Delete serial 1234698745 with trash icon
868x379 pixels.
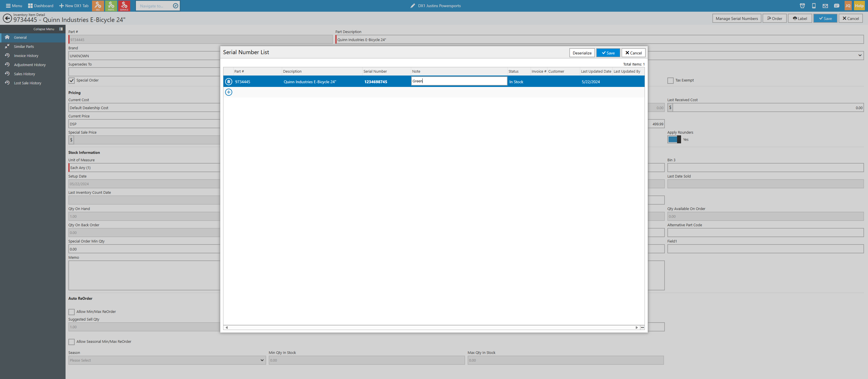[229, 81]
